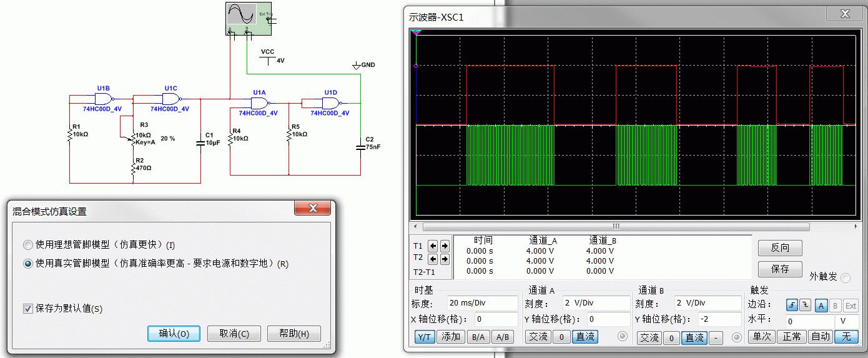
Task: Close the mixed-mode simulation settings dialog
Action: coord(313,208)
